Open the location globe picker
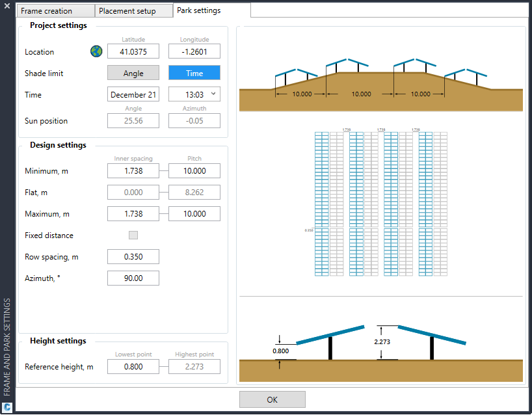The width and height of the screenshot is (532, 415). coord(96,51)
